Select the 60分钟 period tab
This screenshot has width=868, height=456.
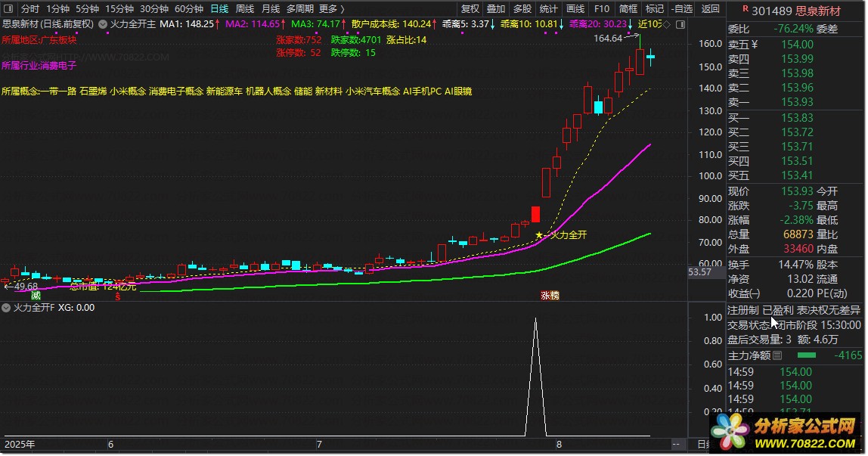pyautogui.click(x=189, y=9)
